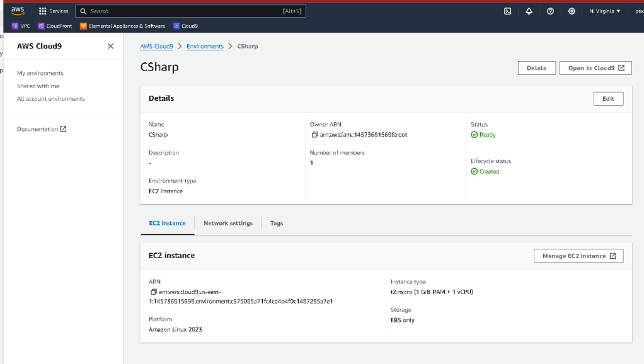Screen dimensions: 644x364
Task: Click the Amazon Linux 2023 platform value
Action: coord(175,329)
